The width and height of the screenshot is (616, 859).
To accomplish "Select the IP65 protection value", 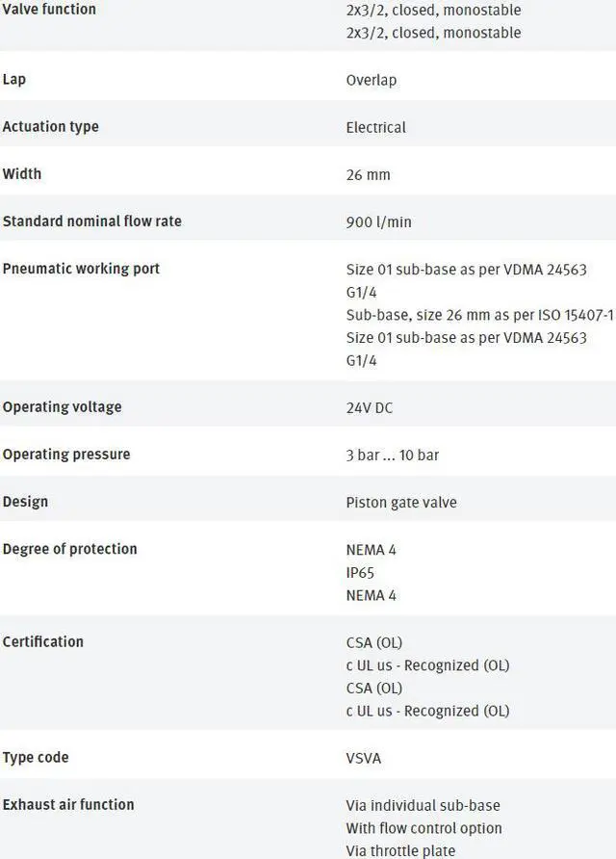I will click(x=360, y=573).
